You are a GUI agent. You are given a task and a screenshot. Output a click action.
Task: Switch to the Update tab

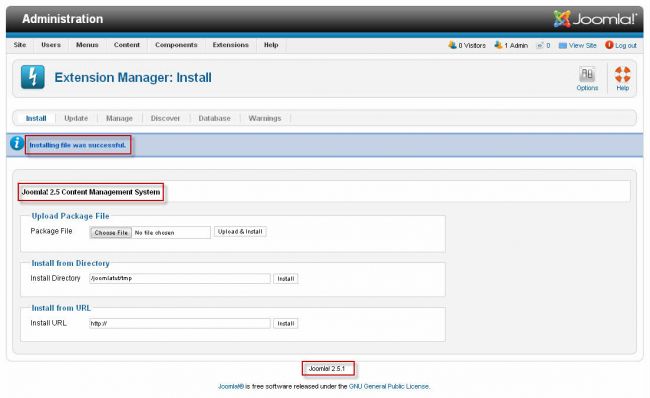[76, 118]
